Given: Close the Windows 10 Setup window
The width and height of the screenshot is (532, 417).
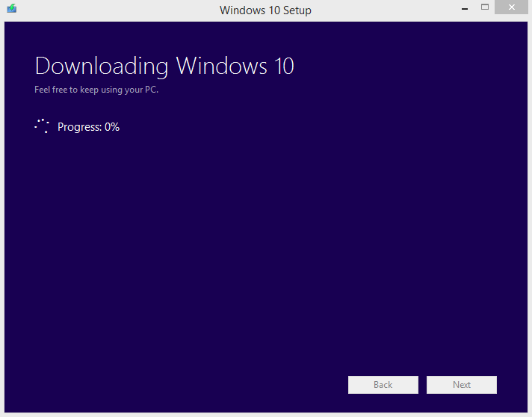Looking at the screenshot, I should click(512, 7).
